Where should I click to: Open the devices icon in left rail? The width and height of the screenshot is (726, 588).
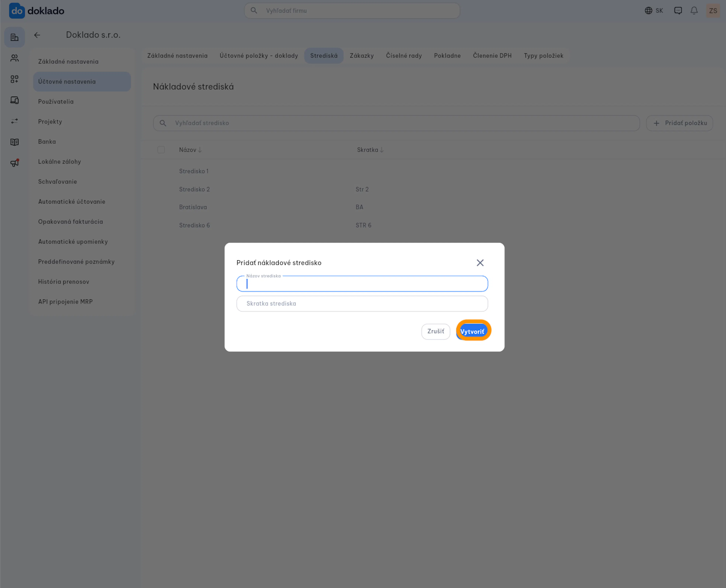15,100
